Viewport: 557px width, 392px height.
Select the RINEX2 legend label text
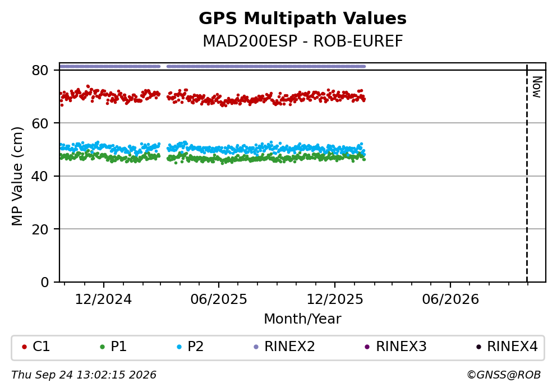pyautogui.click(x=289, y=347)
